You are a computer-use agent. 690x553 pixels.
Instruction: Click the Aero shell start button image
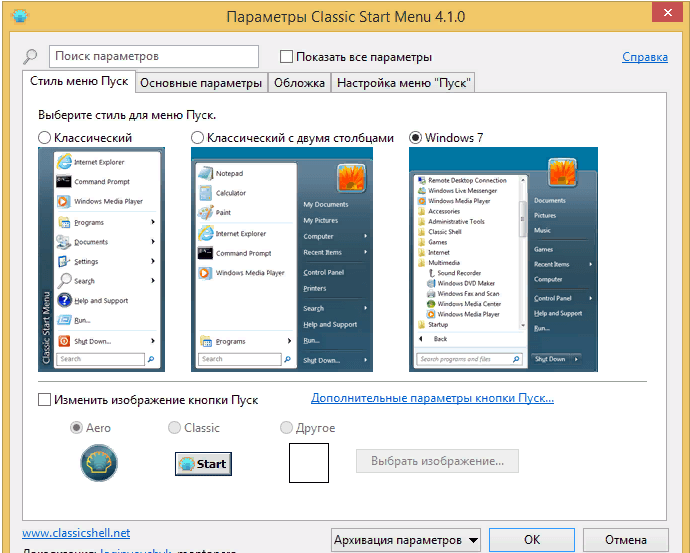click(99, 463)
